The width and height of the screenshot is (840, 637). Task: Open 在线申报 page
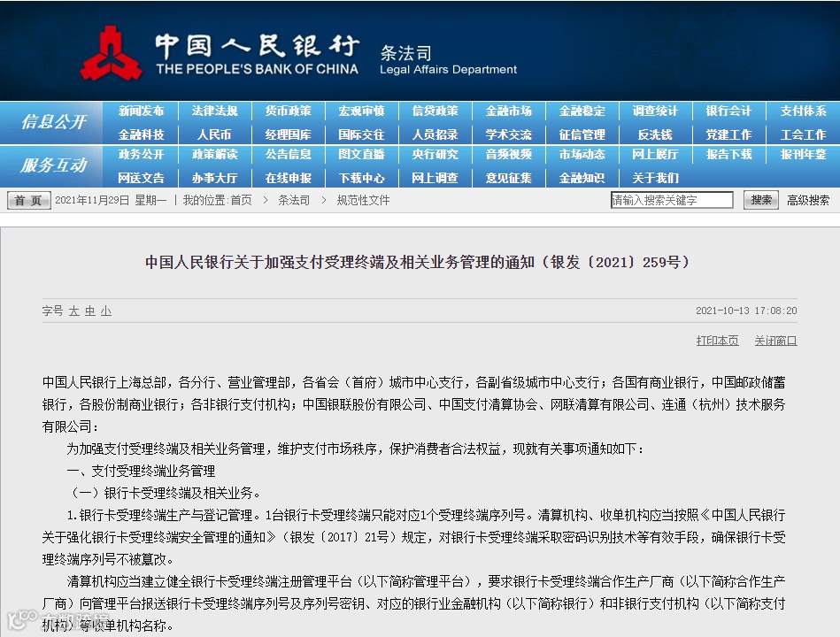click(x=288, y=178)
